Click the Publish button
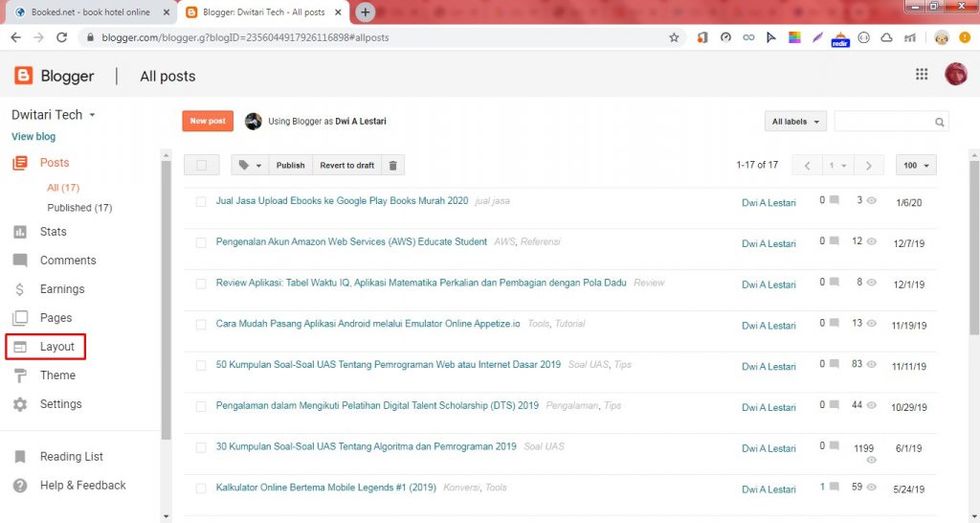This screenshot has height=523, width=980. tap(291, 165)
